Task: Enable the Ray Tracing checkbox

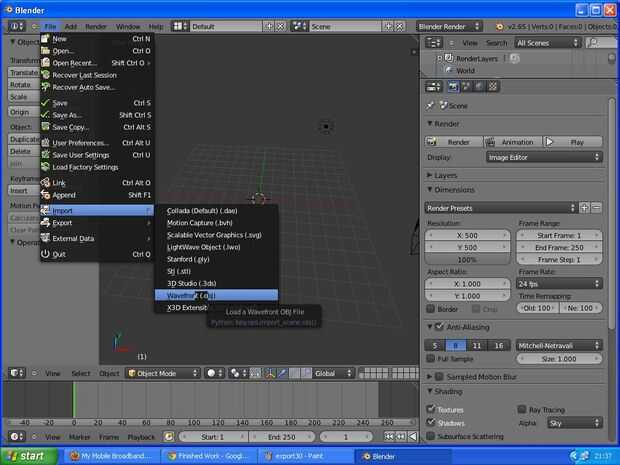Action: point(522,409)
